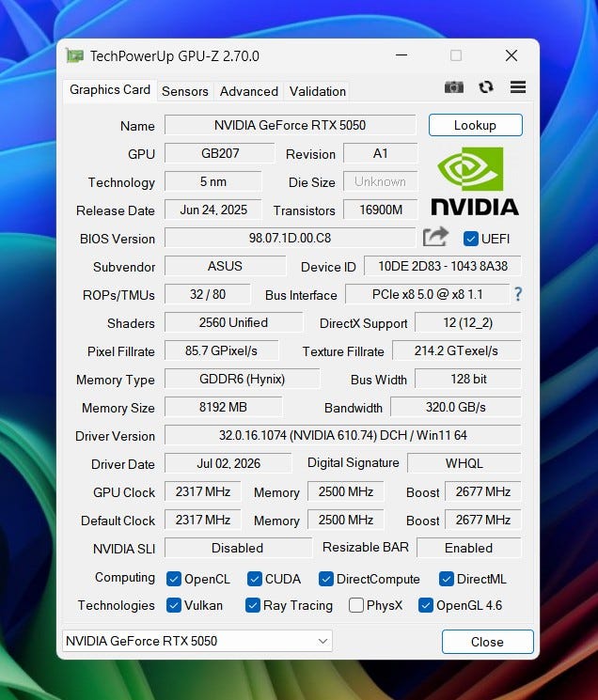Click the Digital Signature WHQL field

tap(464, 463)
